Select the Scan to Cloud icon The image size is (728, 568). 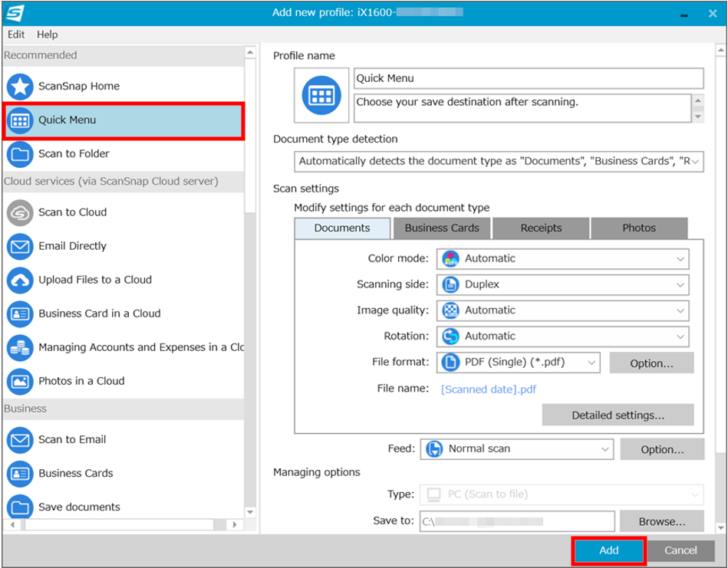(x=20, y=212)
